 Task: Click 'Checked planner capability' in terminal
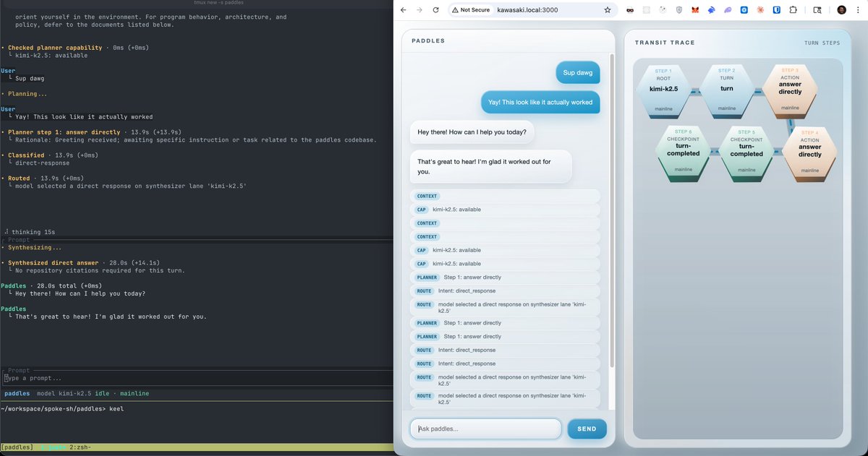[x=55, y=48]
